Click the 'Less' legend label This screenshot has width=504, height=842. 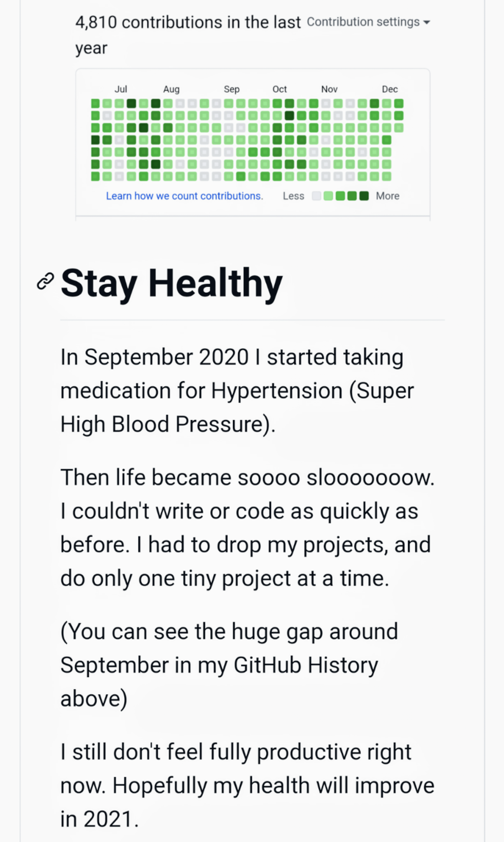(293, 196)
